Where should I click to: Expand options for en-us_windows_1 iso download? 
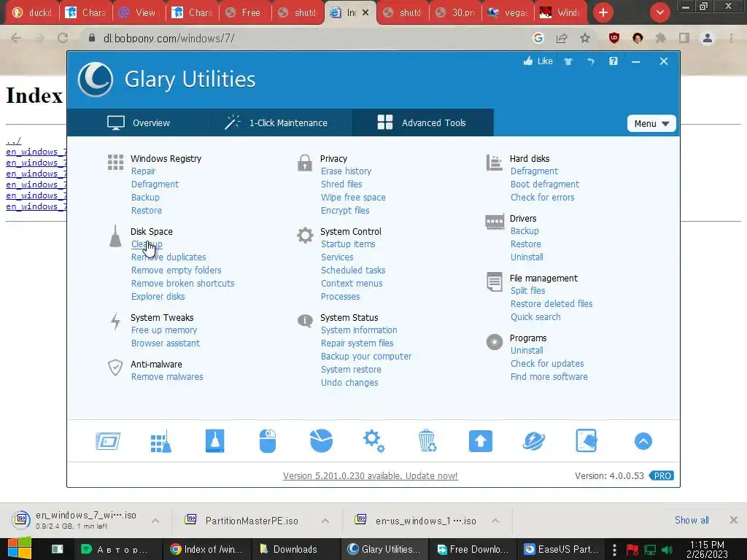(495, 521)
